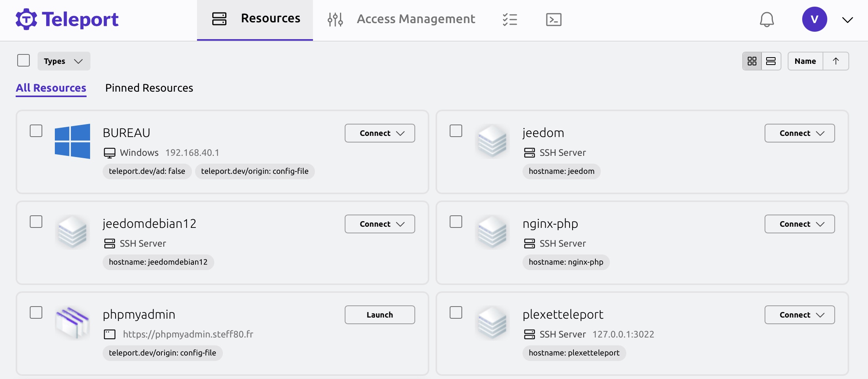Select the jeedom resource checkbox

(x=456, y=131)
